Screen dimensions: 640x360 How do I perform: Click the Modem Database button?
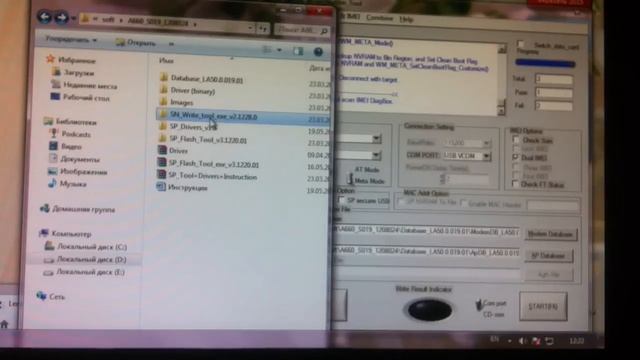551,234
